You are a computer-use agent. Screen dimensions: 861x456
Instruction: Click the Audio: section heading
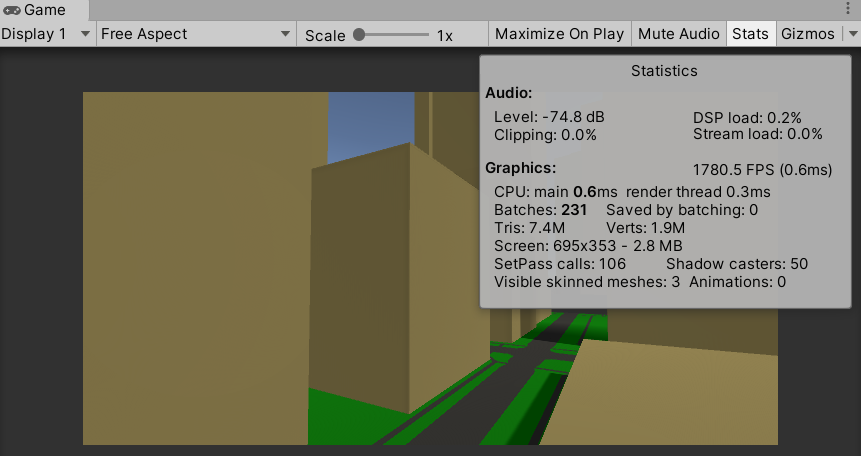[x=508, y=93]
